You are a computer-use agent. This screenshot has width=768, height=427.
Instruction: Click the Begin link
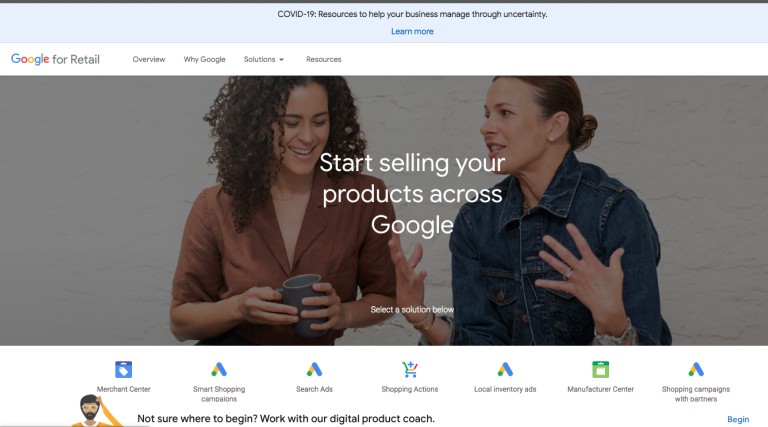click(738, 419)
